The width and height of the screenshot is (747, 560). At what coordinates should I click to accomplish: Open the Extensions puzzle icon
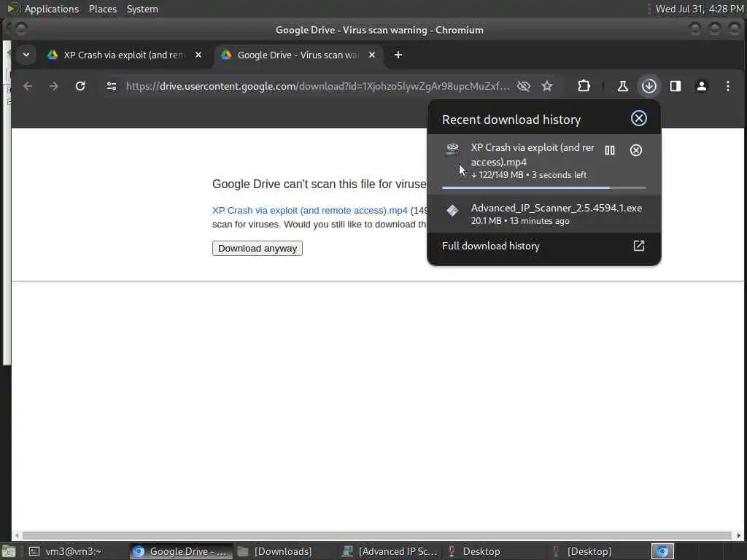[x=584, y=86]
